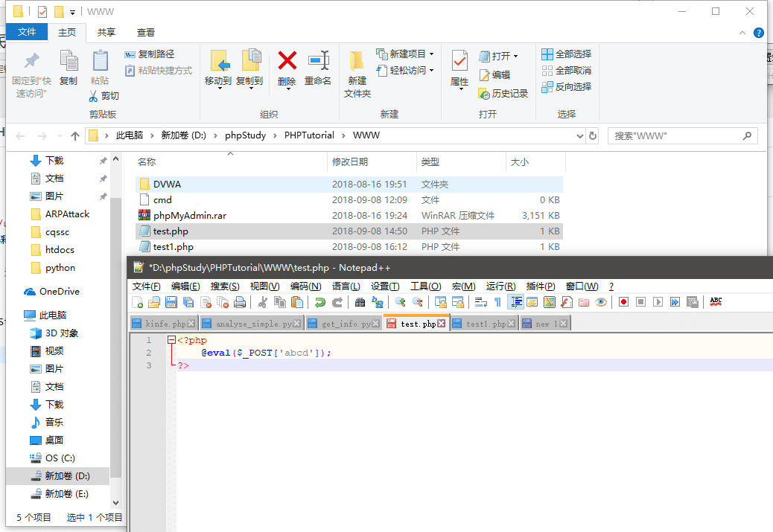Toggle word wrap icon in Notepad++
The width and height of the screenshot is (773, 532).
click(x=480, y=302)
